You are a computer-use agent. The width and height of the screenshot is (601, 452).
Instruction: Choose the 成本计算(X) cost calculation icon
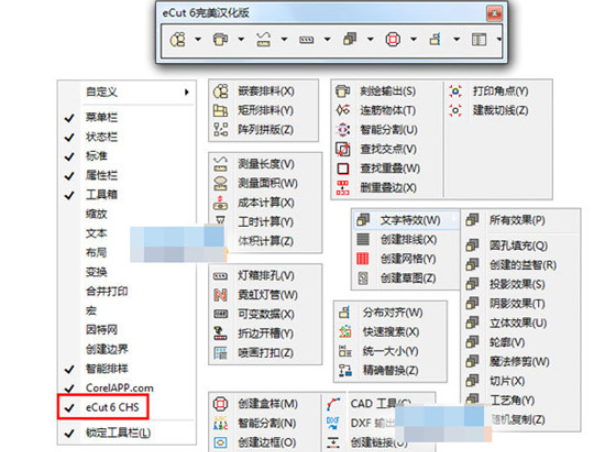(220, 202)
